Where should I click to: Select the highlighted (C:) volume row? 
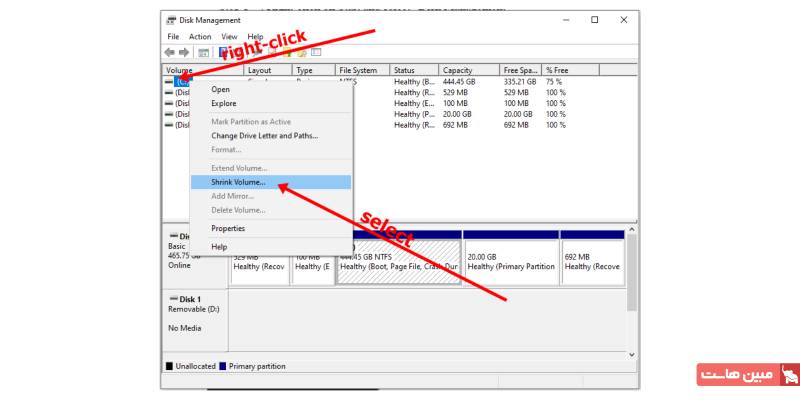(181, 82)
